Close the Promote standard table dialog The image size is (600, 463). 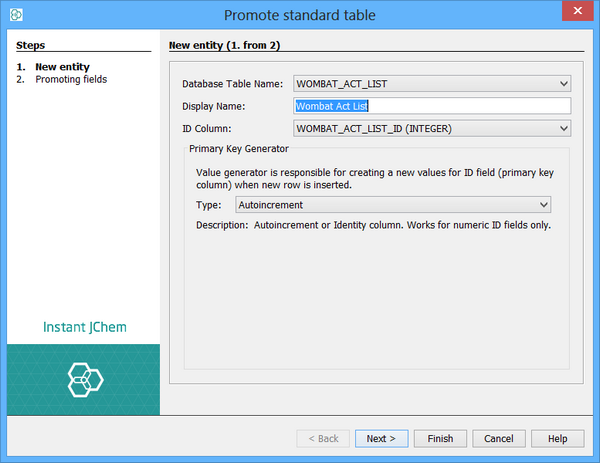click(x=578, y=14)
